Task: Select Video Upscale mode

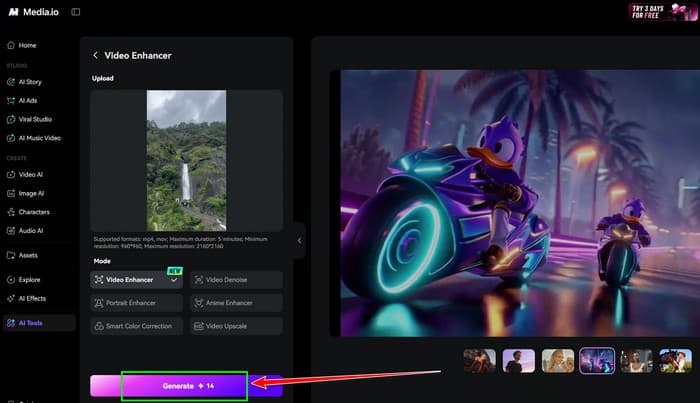Action: tap(237, 326)
